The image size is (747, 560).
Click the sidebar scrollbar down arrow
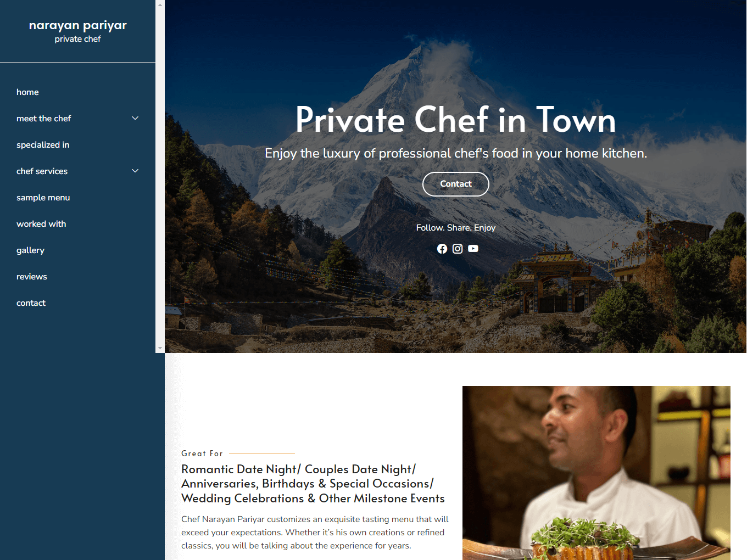160,348
